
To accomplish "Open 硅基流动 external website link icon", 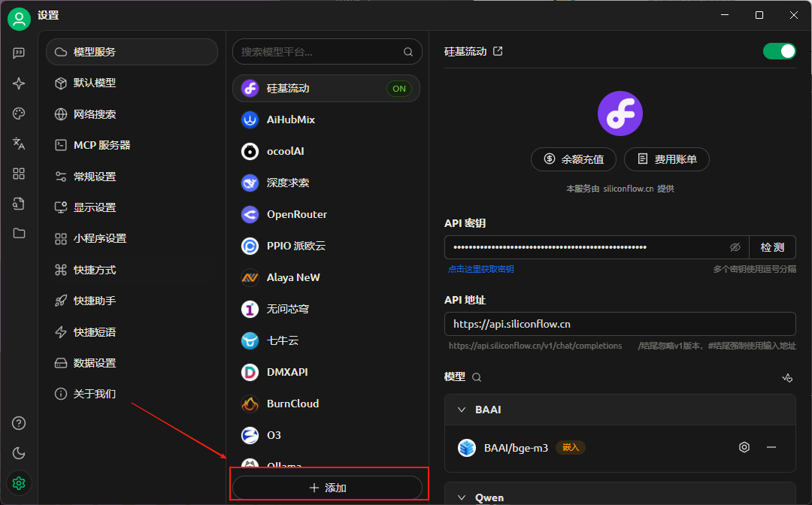I will click(x=498, y=51).
